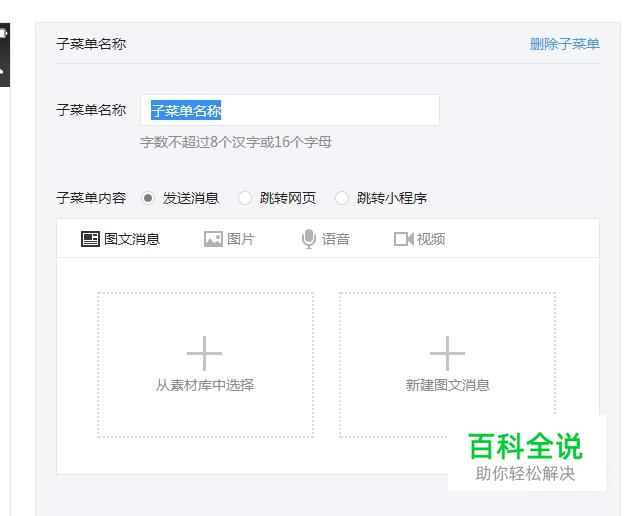Select the 跳转网页 radio button
631x516 pixels.
point(245,198)
